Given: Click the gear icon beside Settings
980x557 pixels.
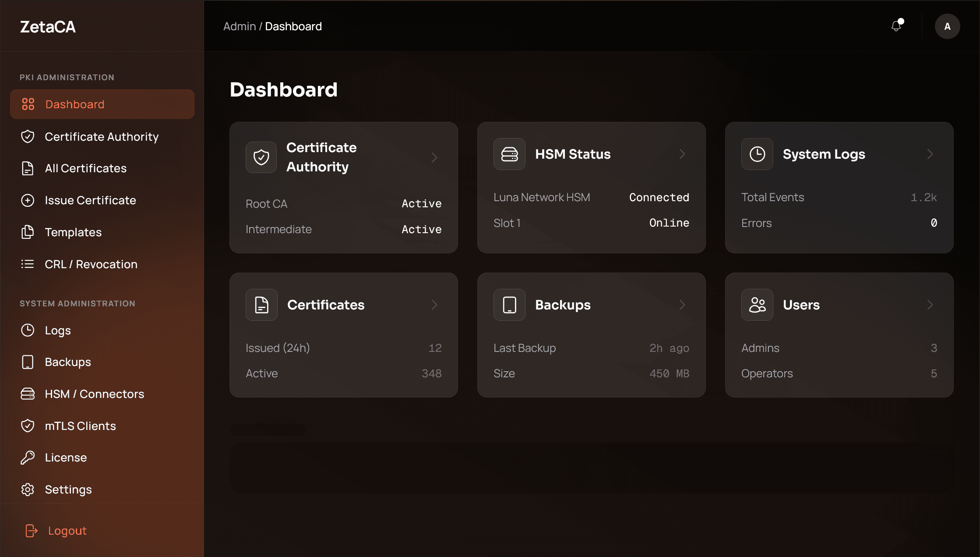Looking at the screenshot, I should click(x=28, y=490).
